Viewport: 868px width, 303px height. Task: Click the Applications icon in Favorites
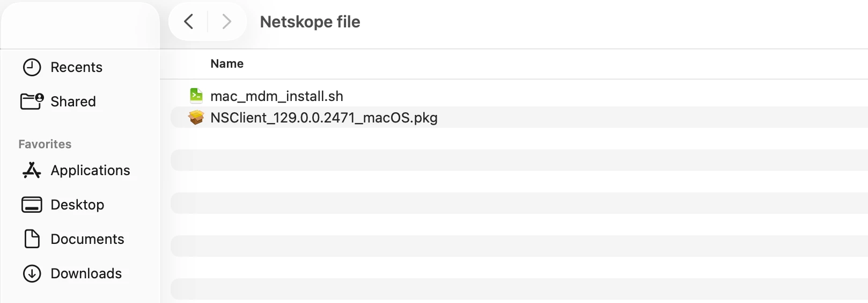tap(32, 170)
